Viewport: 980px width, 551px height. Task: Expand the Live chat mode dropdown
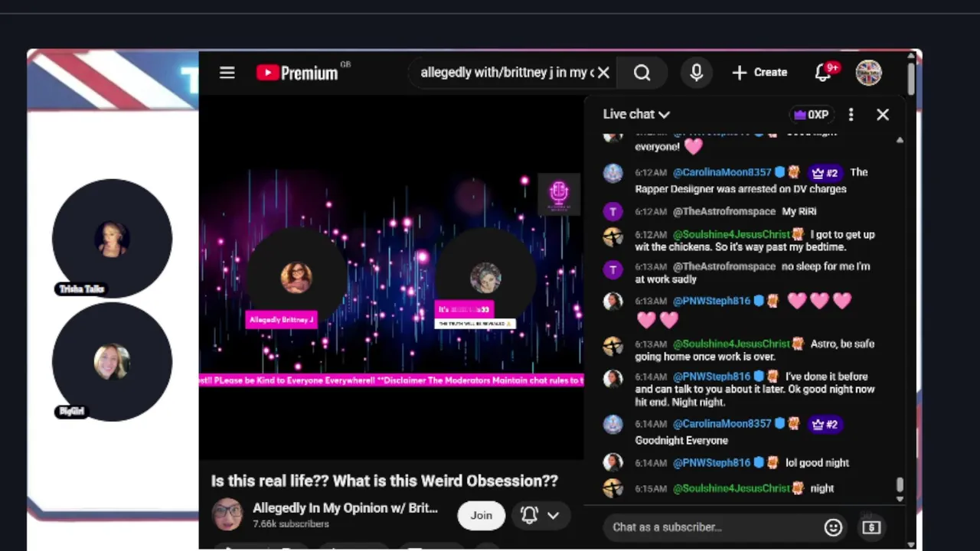click(x=635, y=114)
